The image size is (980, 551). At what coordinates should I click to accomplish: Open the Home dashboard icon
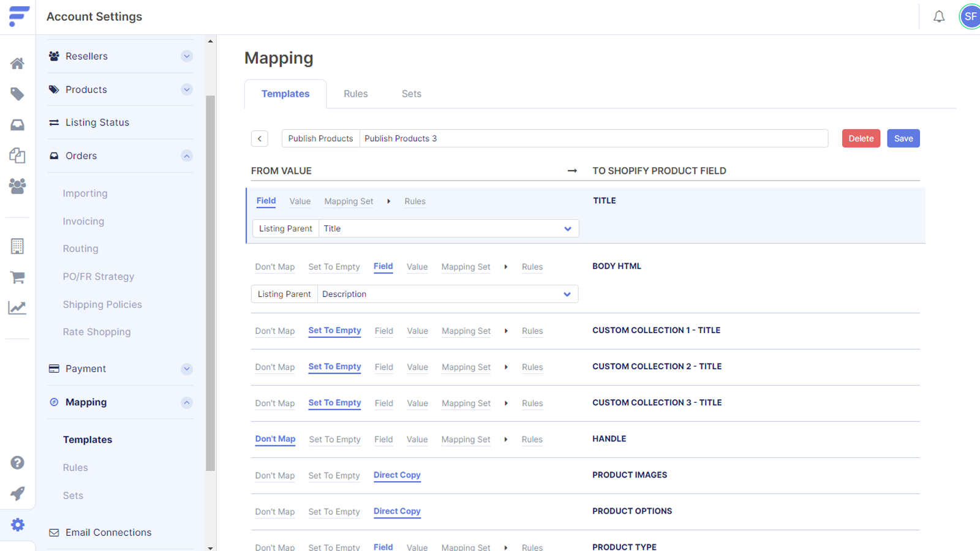point(18,63)
